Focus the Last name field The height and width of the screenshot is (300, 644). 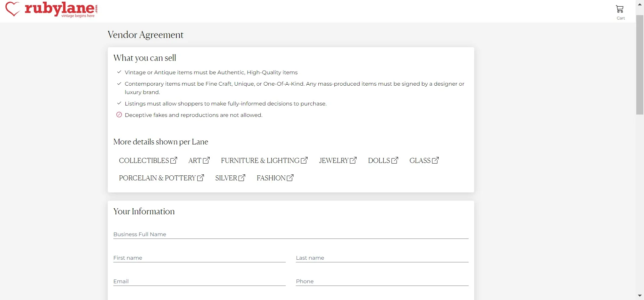click(x=382, y=258)
